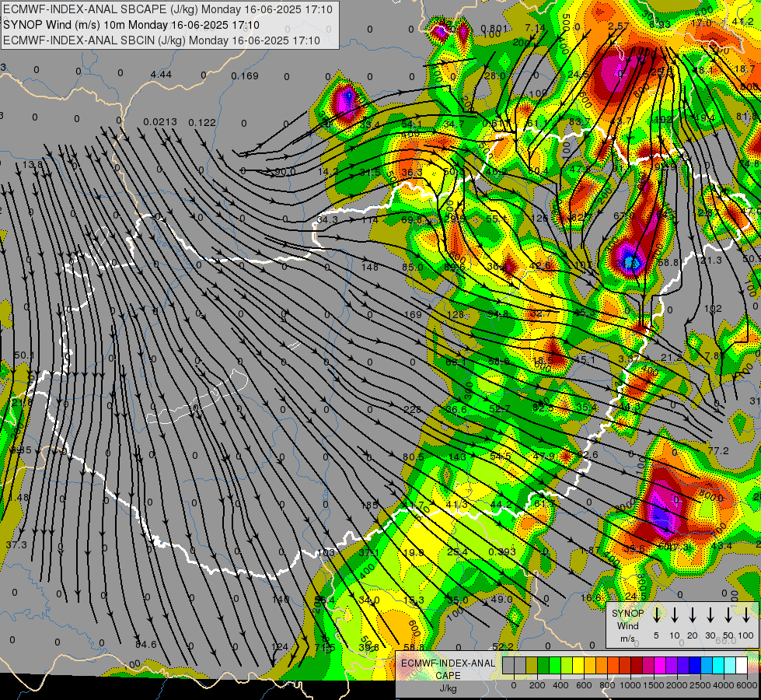This screenshot has height=700, width=761.
Task: Click the SYNOP label in wind legend
Action: tap(627, 614)
